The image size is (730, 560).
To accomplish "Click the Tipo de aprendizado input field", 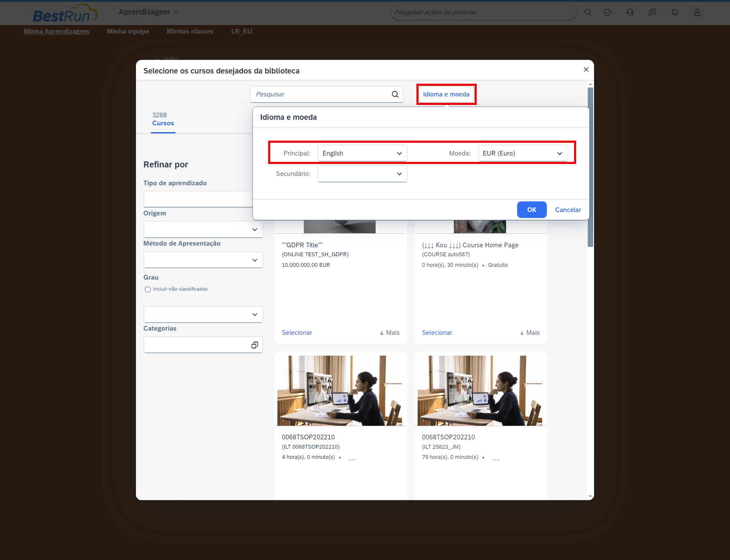I will click(x=198, y=199).
